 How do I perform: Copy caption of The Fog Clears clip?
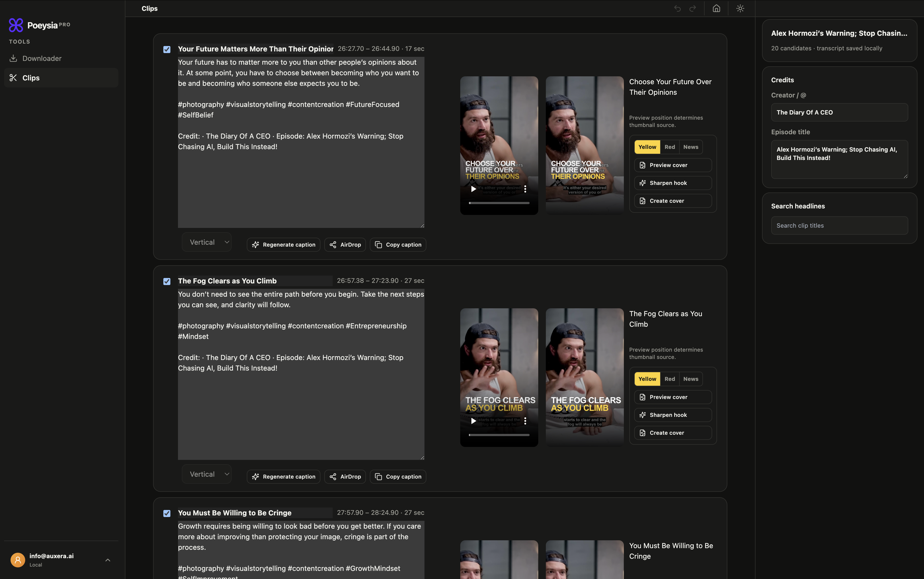coord(398,477)
